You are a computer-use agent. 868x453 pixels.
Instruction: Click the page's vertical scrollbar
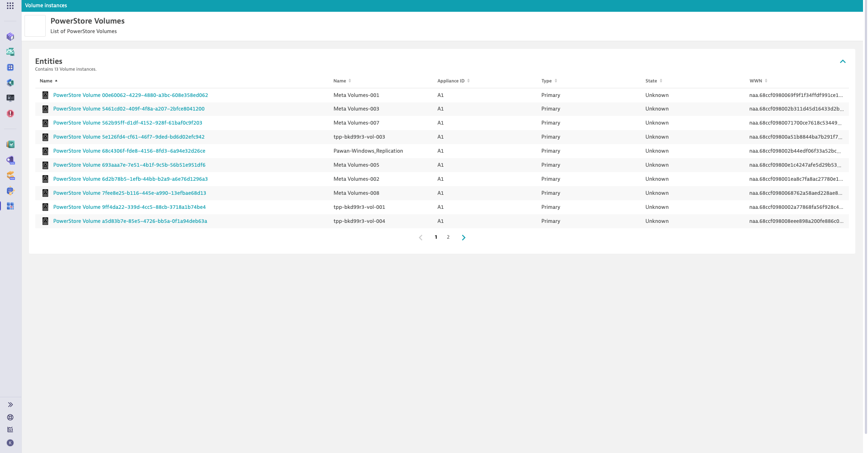[865, 217]
